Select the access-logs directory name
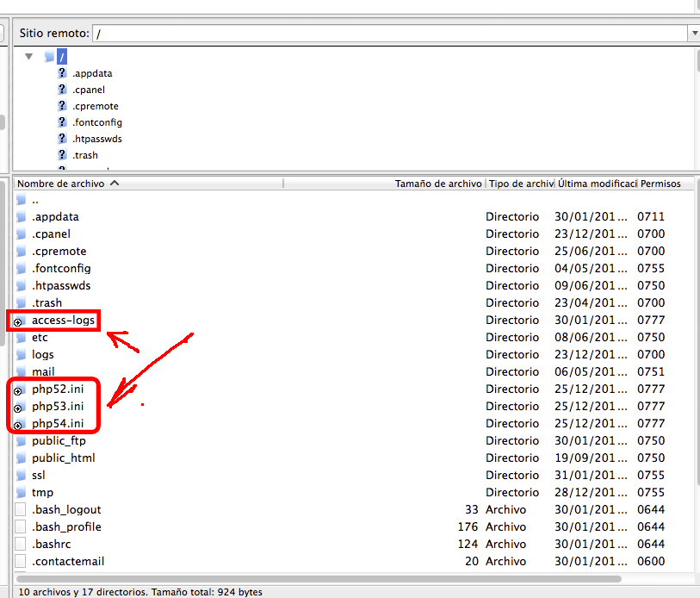This screenshot has height=598, width=700. [x=64, y=321]
